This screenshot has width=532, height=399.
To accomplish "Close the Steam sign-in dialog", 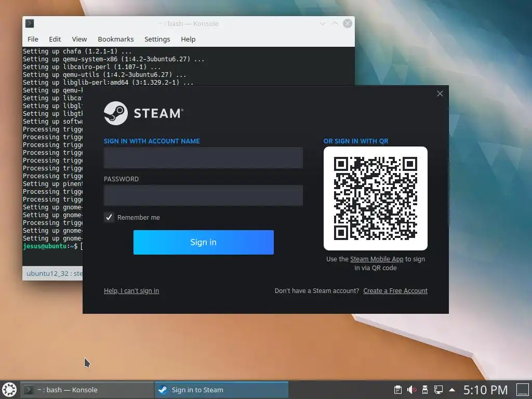I will tap(440, 94).
